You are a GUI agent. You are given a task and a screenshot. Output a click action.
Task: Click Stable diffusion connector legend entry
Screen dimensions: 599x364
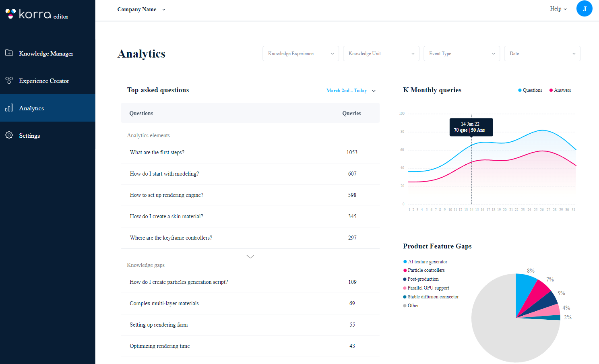click(431, 297)
